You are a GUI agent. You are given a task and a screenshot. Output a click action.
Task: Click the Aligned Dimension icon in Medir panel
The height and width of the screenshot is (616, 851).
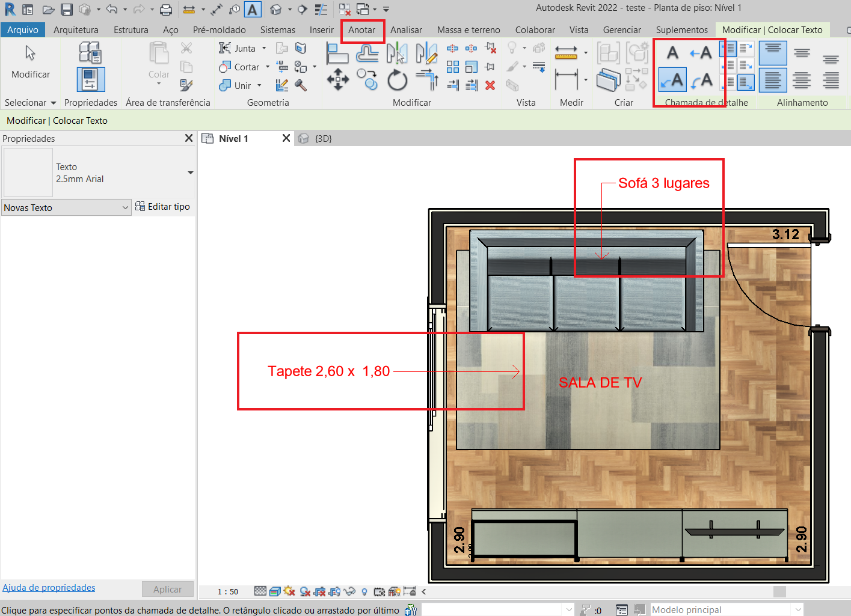[566, 79]
